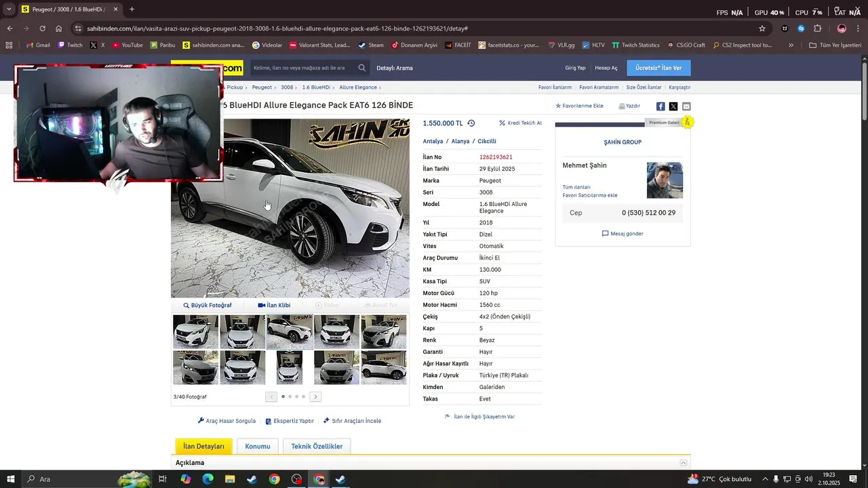Image resolution: width=868 pixels, height=488 pixels.
Task: Click Ücretsiz İlan Ver button
Action: (x=658, y=68)
